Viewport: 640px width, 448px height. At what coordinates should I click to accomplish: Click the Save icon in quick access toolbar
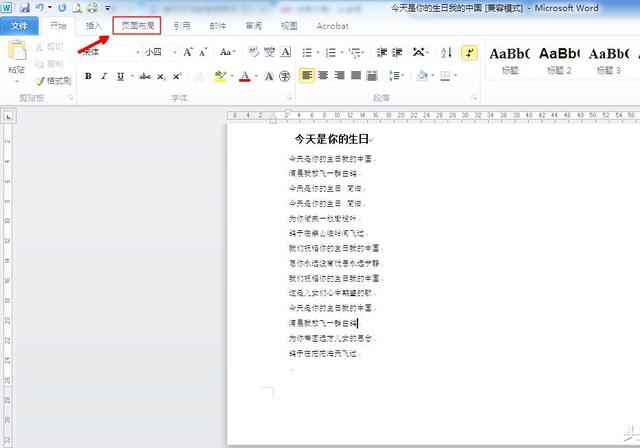(x=25, y=7)
